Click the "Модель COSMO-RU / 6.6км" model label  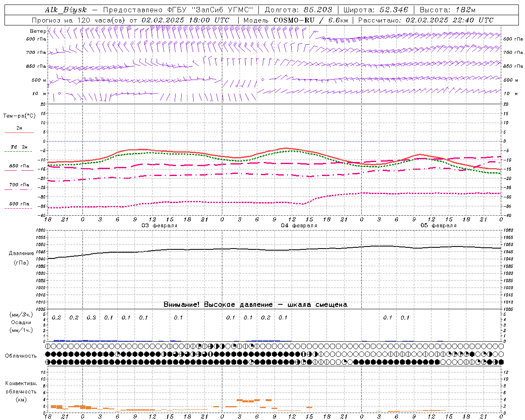pyautogui.click(x=296, y=20)
